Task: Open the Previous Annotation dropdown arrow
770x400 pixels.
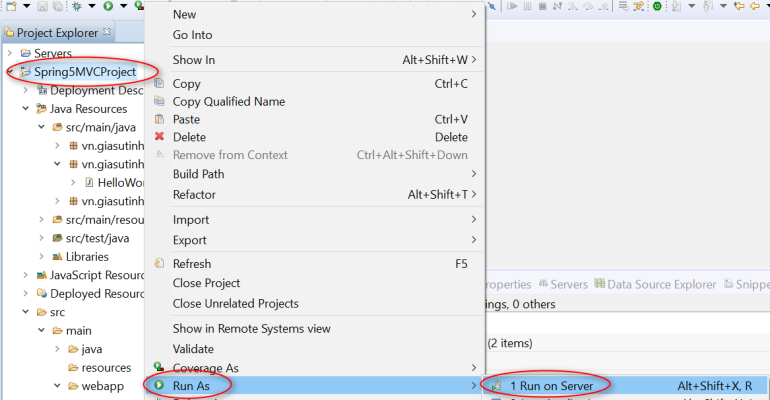Action: tap(723, 6)
